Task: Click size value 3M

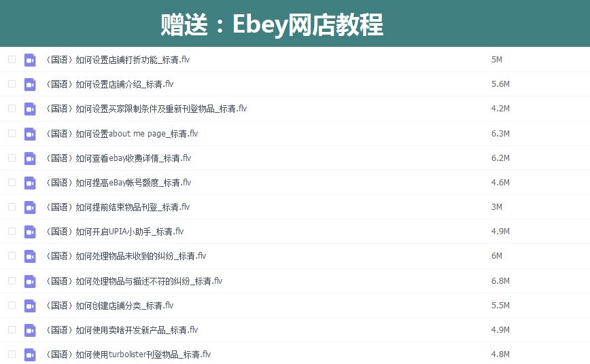Action: [x=497, y=207]
